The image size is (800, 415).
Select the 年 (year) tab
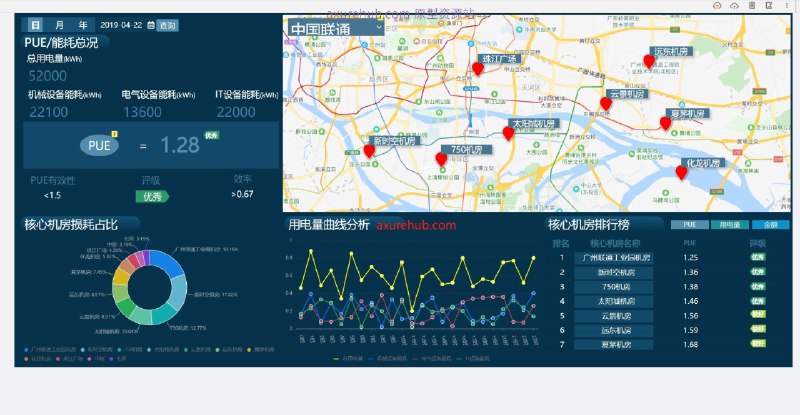(83, 25)
